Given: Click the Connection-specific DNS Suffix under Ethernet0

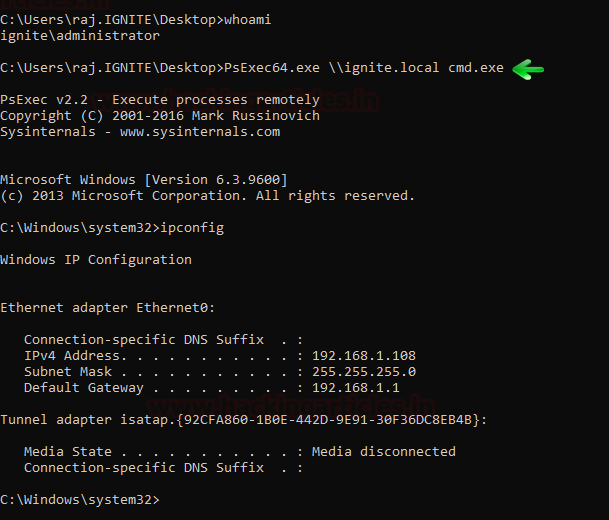Looking at the screenshot, I should [143, 340].
